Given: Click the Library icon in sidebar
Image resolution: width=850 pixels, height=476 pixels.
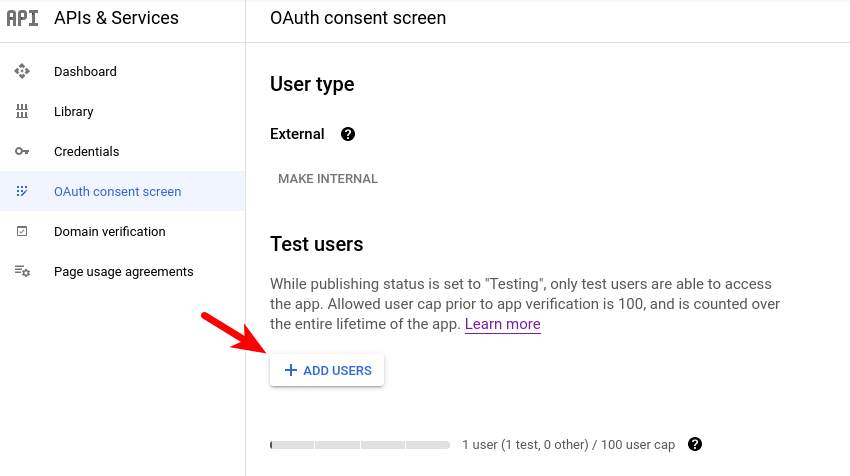Looking at the screenshot, I should 22,112.
